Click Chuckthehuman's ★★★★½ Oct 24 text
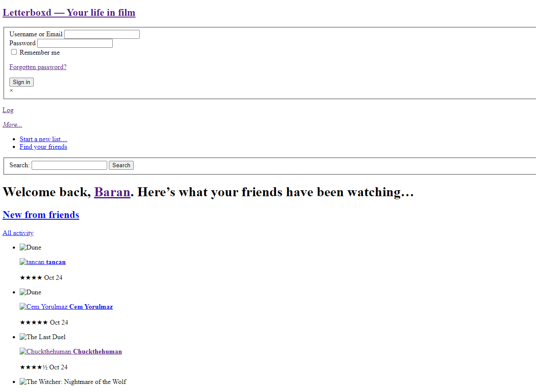536x392 pixels. (x=44, y=367)
